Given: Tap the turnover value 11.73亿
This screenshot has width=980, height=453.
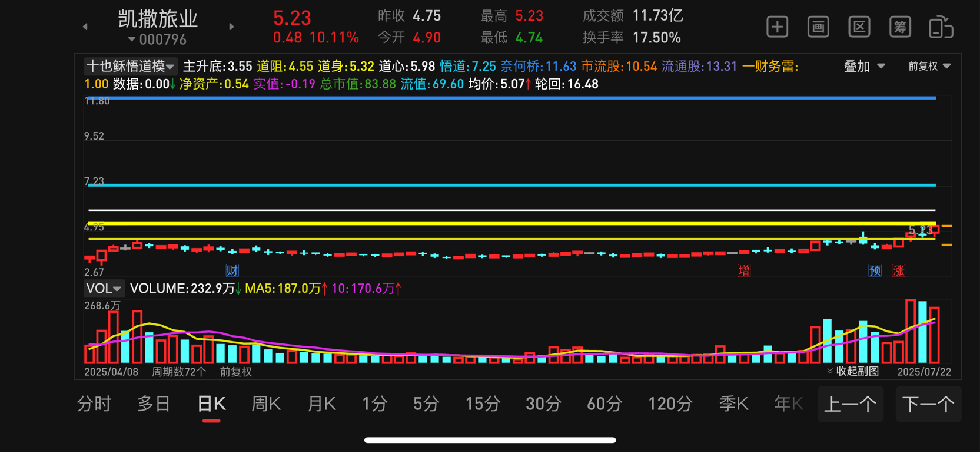Looking at the screenshot, I should pos(657,16).
